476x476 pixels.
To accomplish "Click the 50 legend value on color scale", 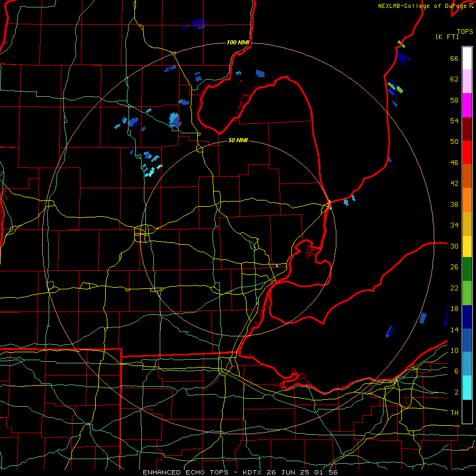I will [454, 142].
